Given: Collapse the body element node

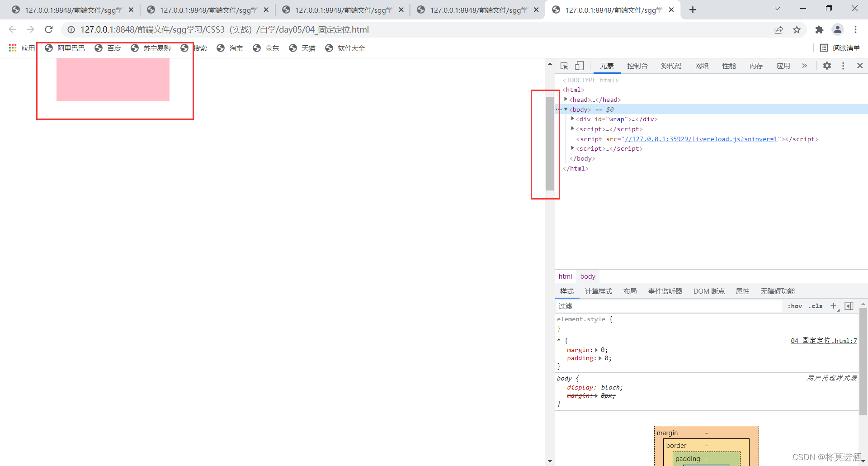Looking at the screenshot, I should (566, 109).
